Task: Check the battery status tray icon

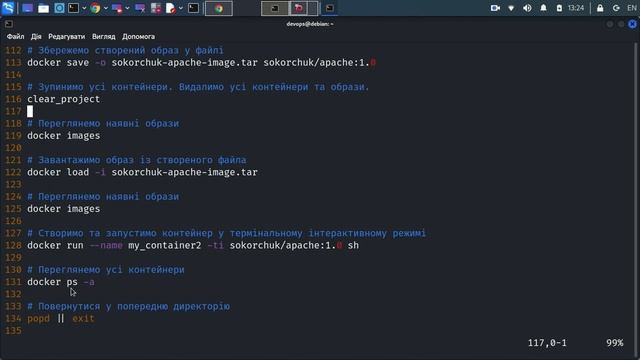Action: tap(559, 8)
